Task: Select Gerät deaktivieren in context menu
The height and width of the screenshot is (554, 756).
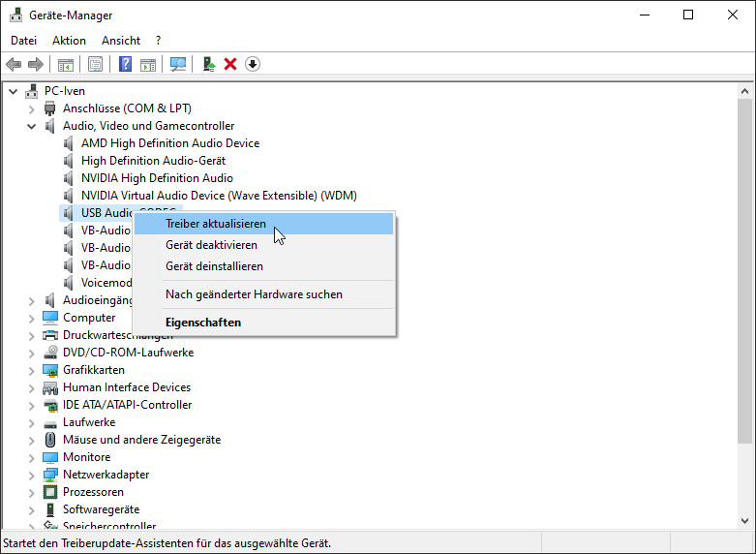Action: tap(211, 245)
